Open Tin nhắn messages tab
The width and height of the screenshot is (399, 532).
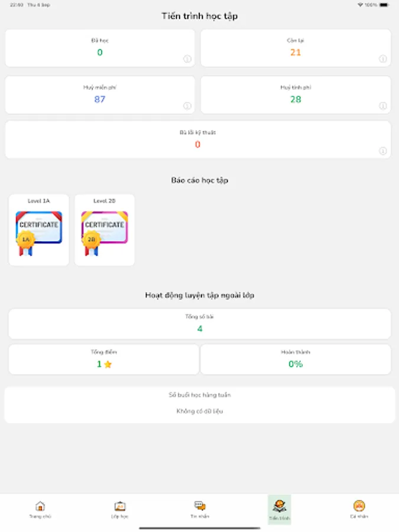tap(200, 509)
